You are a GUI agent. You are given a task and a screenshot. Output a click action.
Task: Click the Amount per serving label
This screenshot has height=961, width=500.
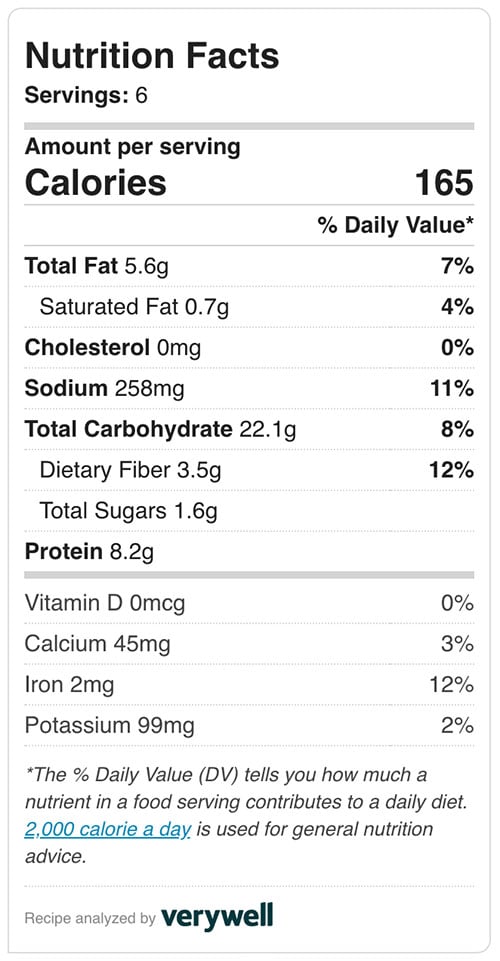click(132, 147)
